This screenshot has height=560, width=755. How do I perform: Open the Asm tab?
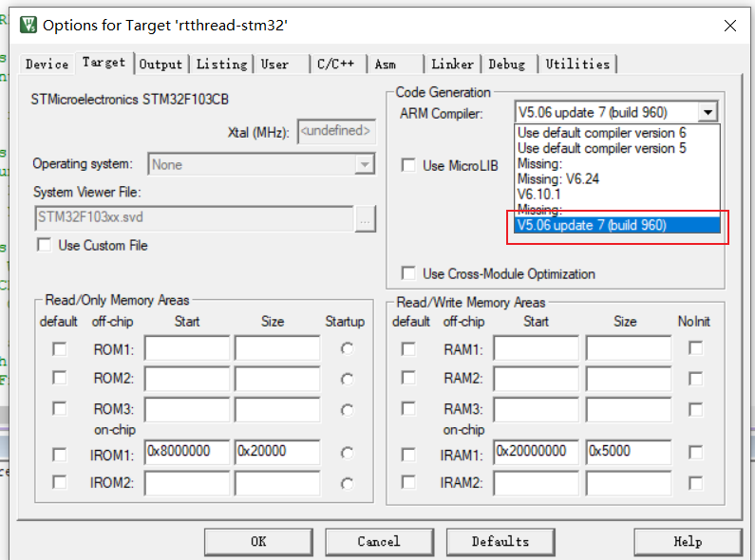point(396,64)
